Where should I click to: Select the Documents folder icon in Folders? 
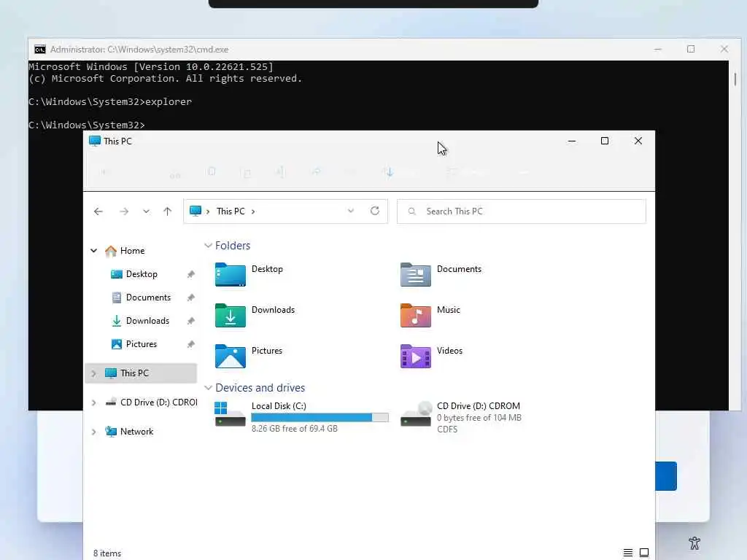click(415, 275)
